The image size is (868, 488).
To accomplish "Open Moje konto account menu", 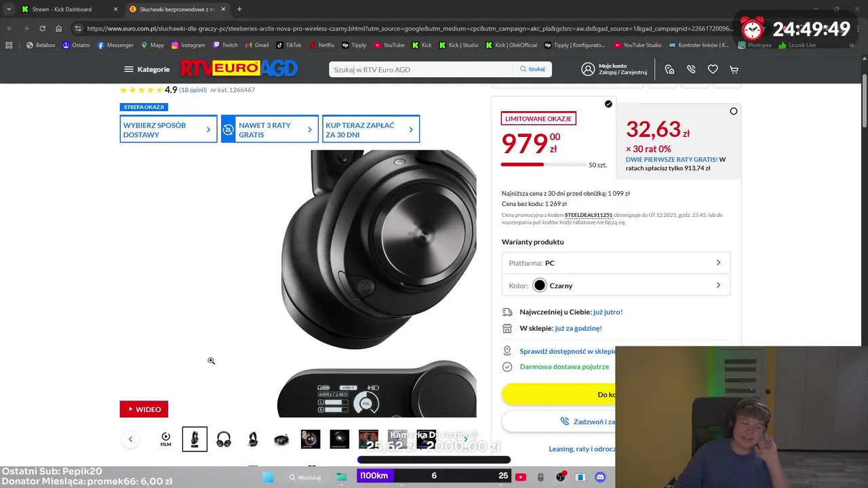I will pos(614,69).
